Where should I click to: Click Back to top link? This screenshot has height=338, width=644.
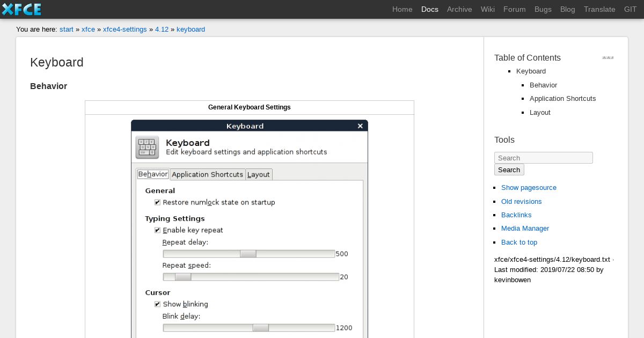tap(519, 243)
